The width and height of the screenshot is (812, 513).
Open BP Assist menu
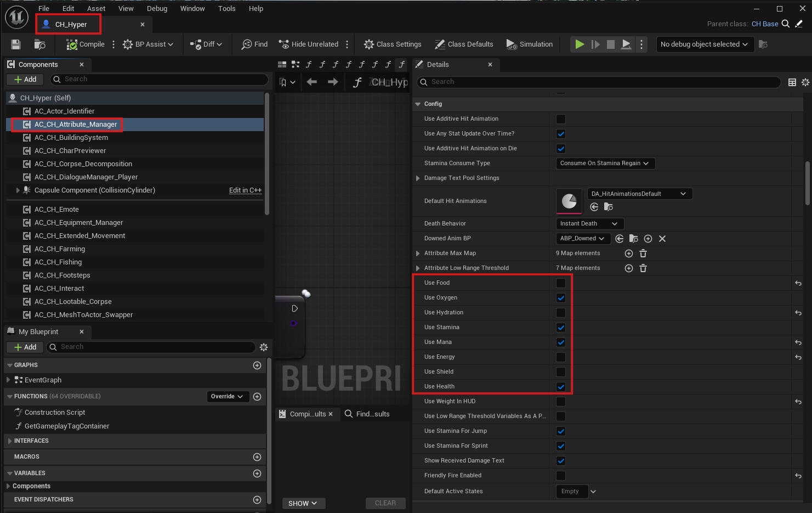click(x=148, y=44)
